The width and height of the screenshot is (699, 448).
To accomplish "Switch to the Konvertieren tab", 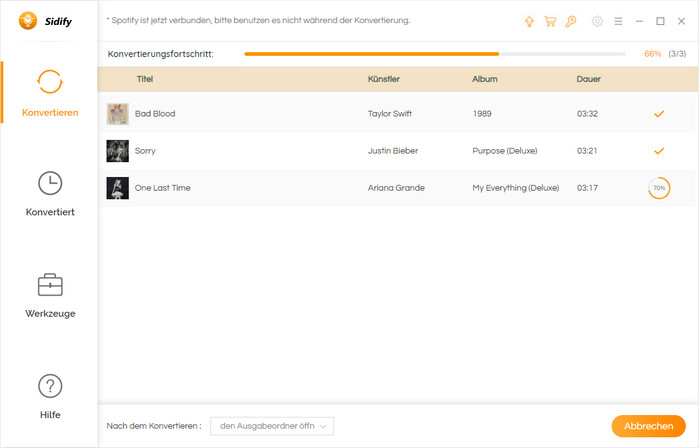I will point(49,93).
